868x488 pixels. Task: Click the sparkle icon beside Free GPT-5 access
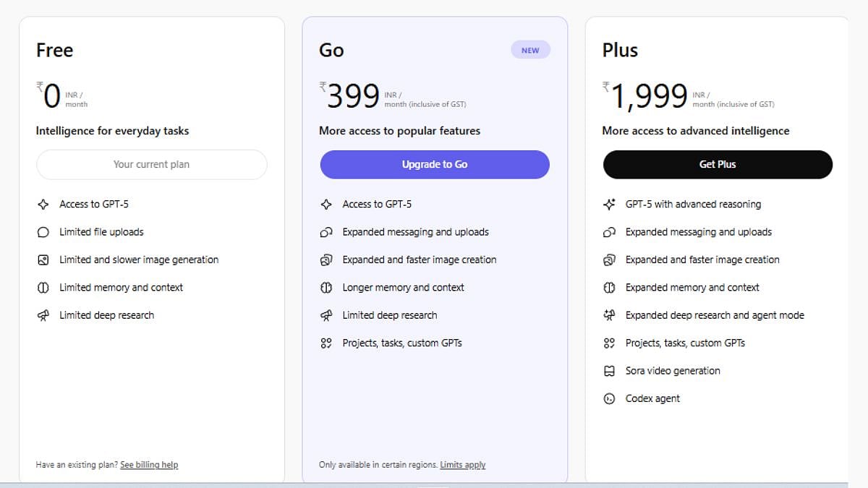(43, 205)
